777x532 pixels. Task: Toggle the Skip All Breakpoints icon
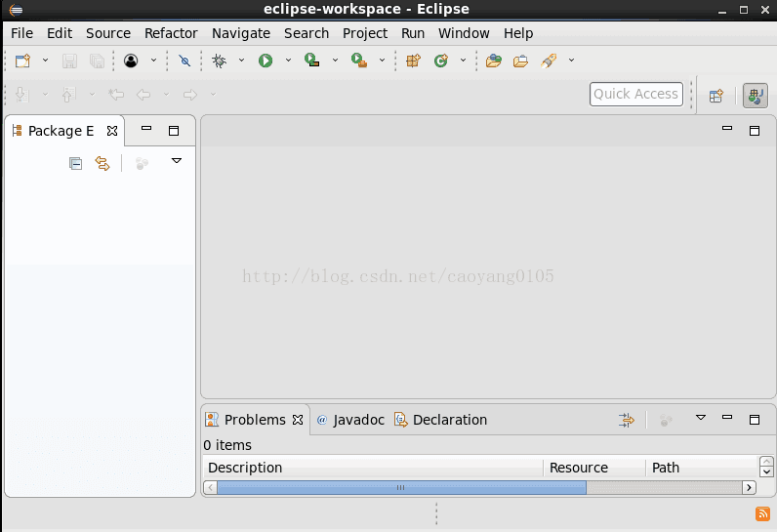pyautogui.click(x=184, y=61)
